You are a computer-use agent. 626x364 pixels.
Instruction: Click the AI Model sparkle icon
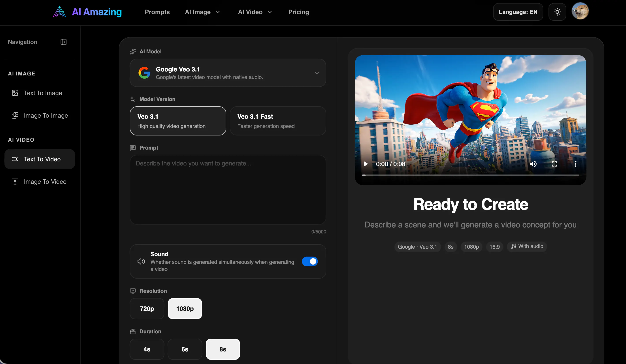click(133, 52)
